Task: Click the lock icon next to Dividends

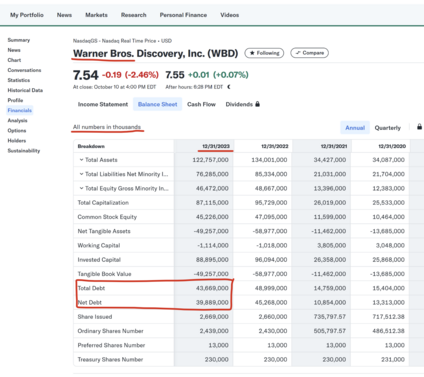Action: click(257, 104)
